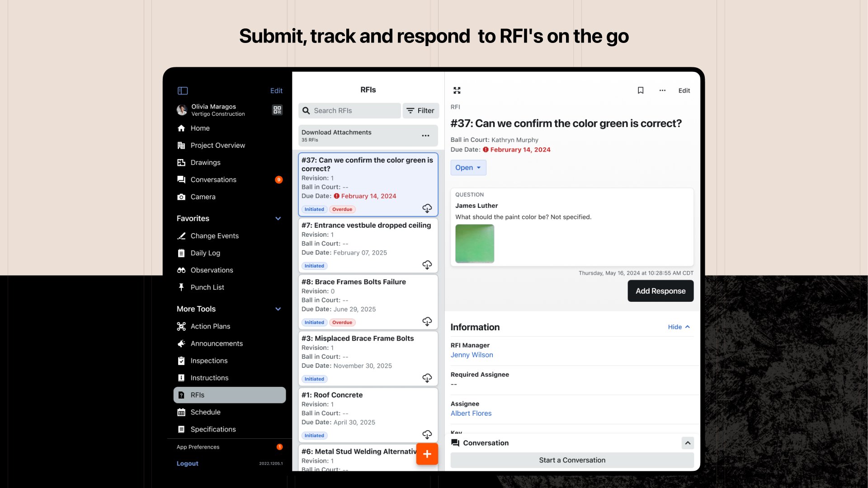The image size is (868, 488).
Task: Download RFI #7 with the cloud icon
Action: 427,265
